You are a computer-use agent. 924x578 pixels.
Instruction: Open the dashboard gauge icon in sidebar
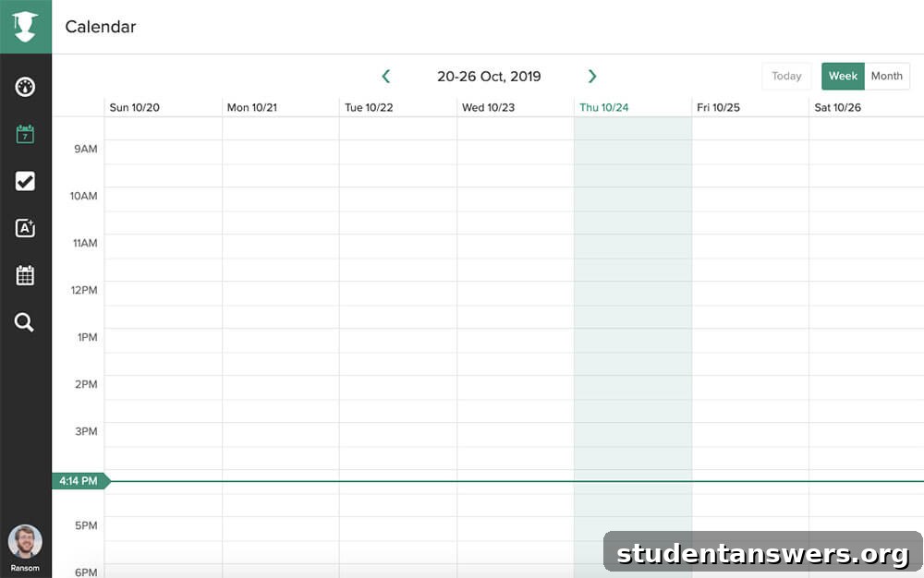tap(25, 87)
